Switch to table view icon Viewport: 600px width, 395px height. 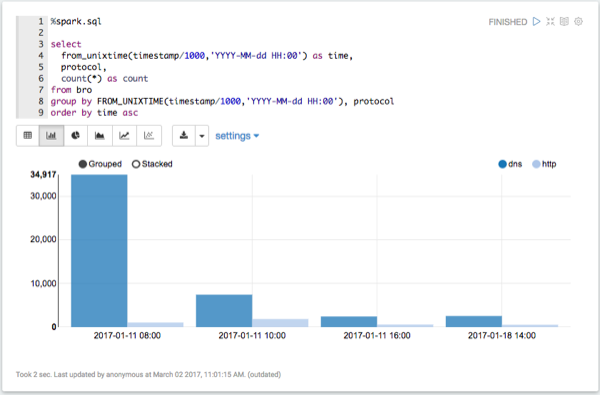tap(28, 135)
